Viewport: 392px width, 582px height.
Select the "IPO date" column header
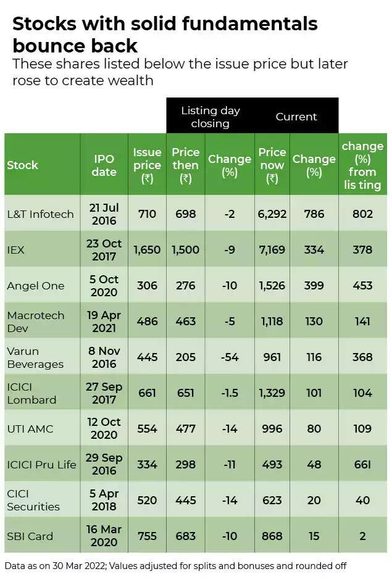[x=104, y=165]
